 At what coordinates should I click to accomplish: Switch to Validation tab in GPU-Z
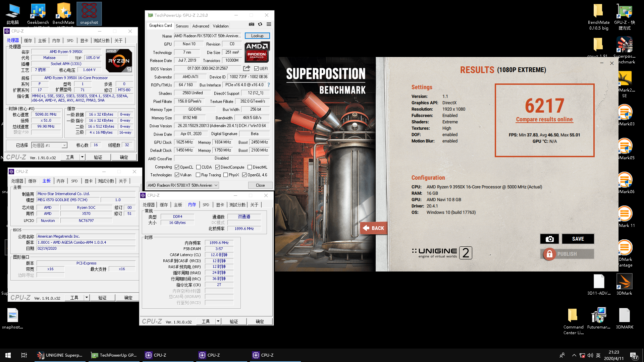[x=221, y=26]
